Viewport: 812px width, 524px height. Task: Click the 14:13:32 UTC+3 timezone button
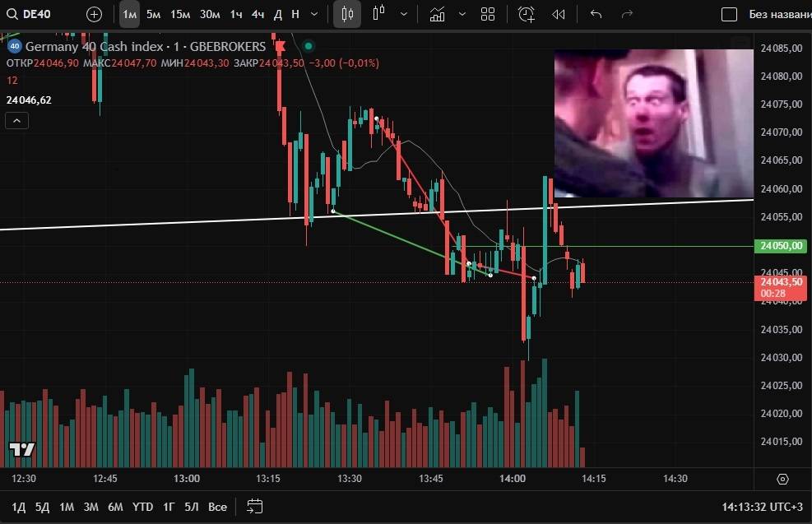coord(762,507)
